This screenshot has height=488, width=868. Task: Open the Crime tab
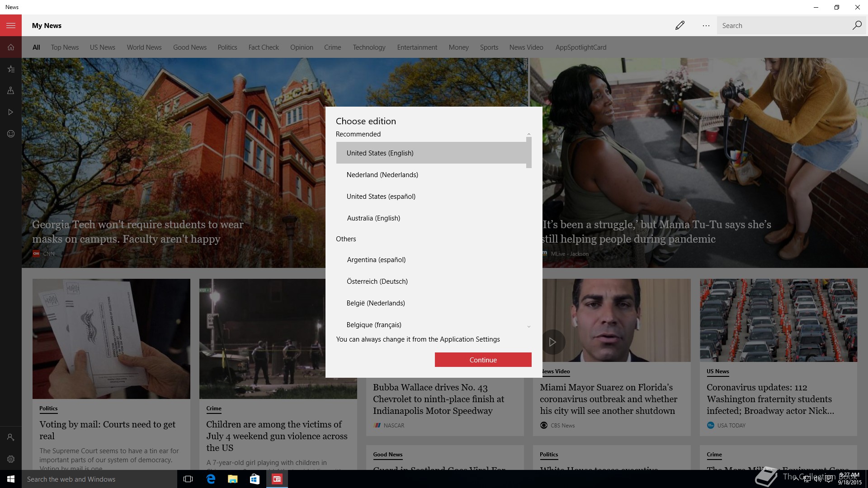[332, 47]
